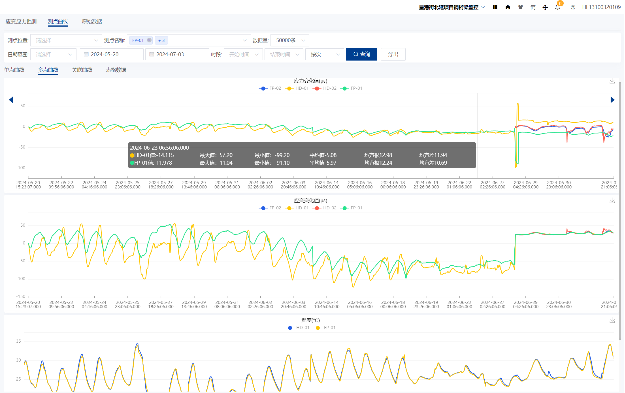Image resolution: width=625 pixels, height=393 pixels.
Task: Toggle the yellow legend series in the second chart
Action: coord(298,208)
